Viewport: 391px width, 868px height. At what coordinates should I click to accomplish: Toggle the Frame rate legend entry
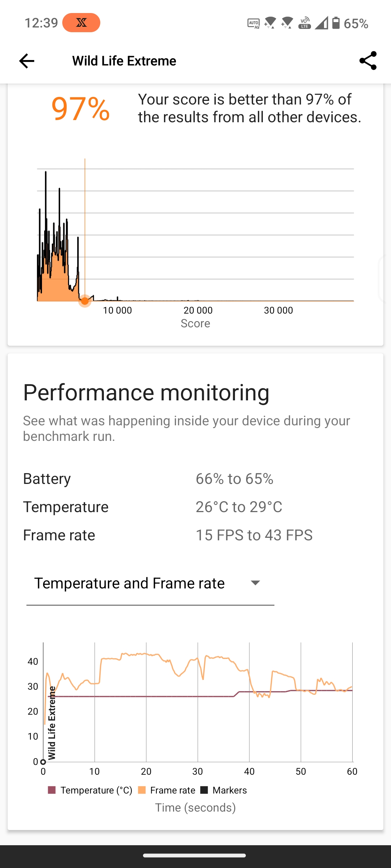coord(167,790)
